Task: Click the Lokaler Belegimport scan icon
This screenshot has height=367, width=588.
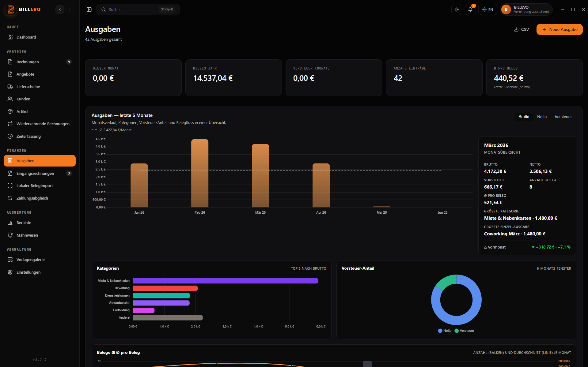Action: pos(10,185)
